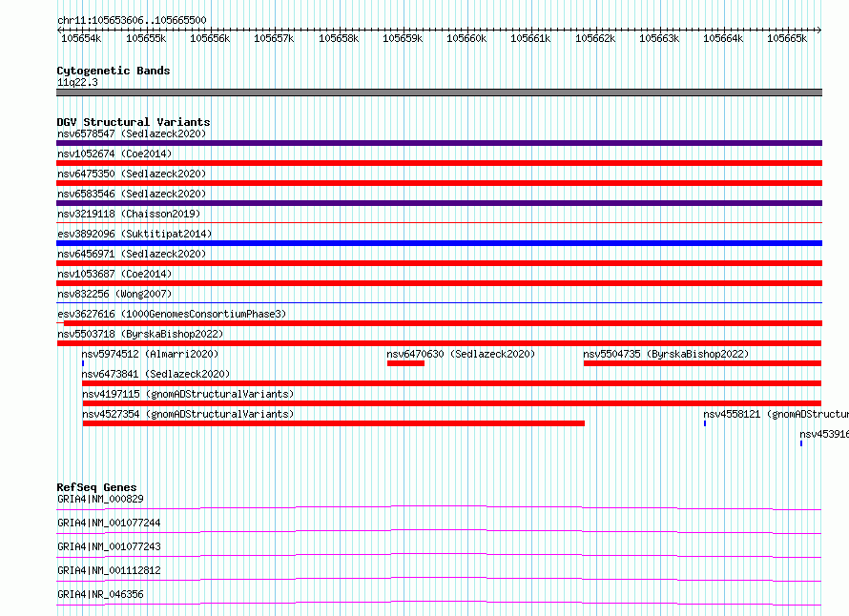Click nsv6470630 (Sedlazeck2020) label
The image size is (849, 616).
tap(461, 354)
